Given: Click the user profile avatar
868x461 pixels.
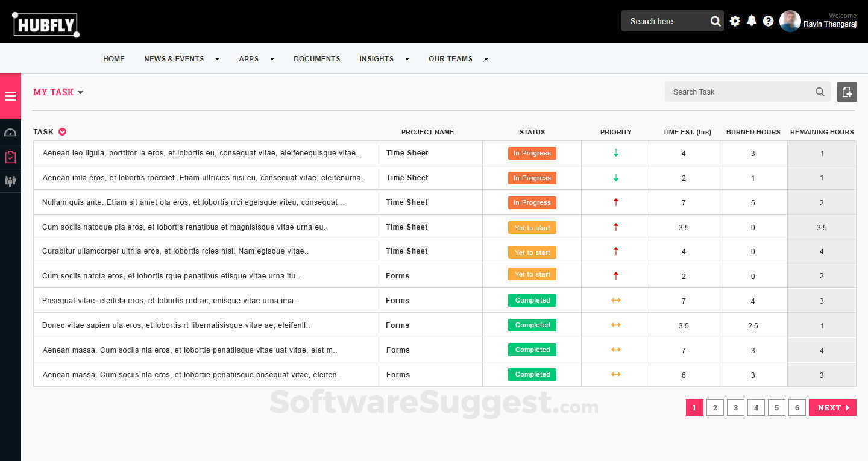Looking at the screenshot, I should (790, 21).
